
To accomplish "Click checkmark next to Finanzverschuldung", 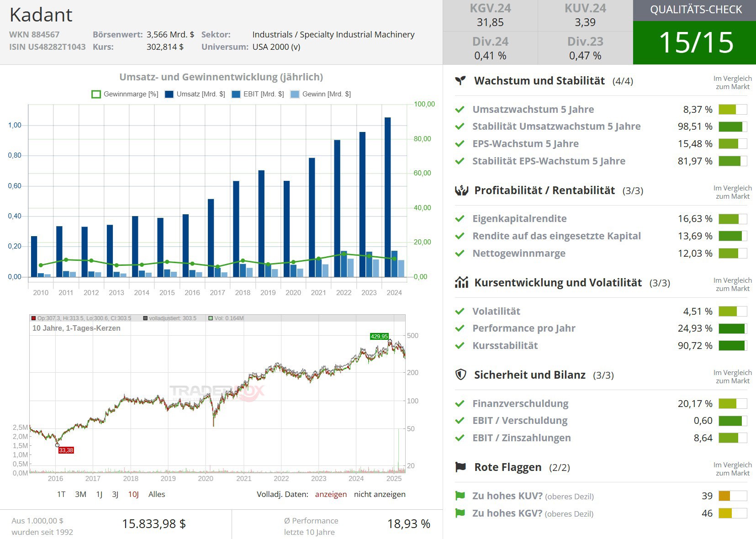I will coord(460,404).
